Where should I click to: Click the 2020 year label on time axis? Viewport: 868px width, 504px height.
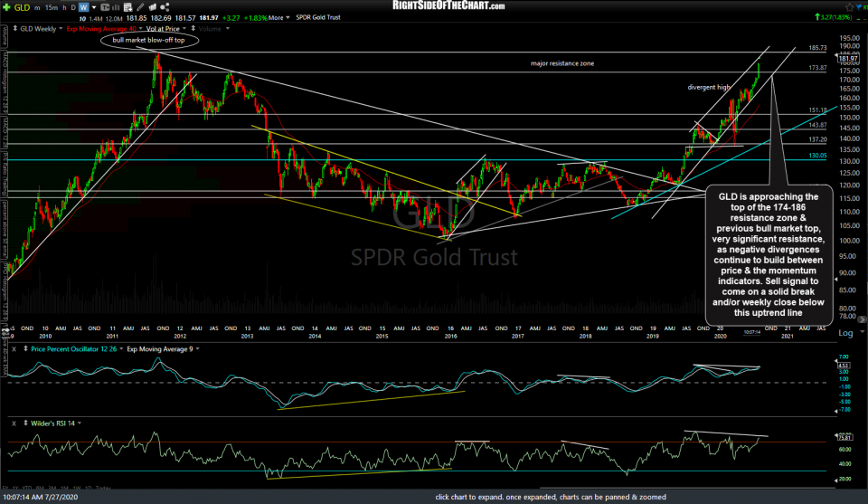720,337
